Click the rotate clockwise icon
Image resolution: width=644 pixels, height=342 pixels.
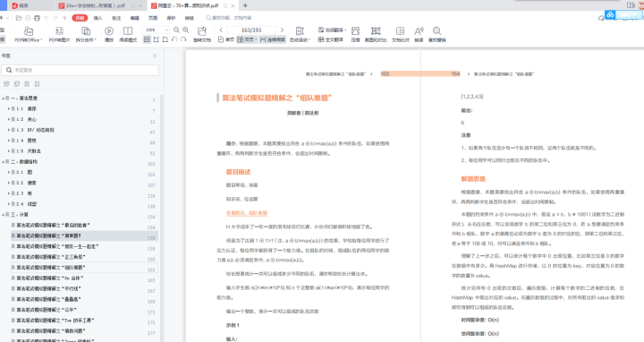(183, 40)
